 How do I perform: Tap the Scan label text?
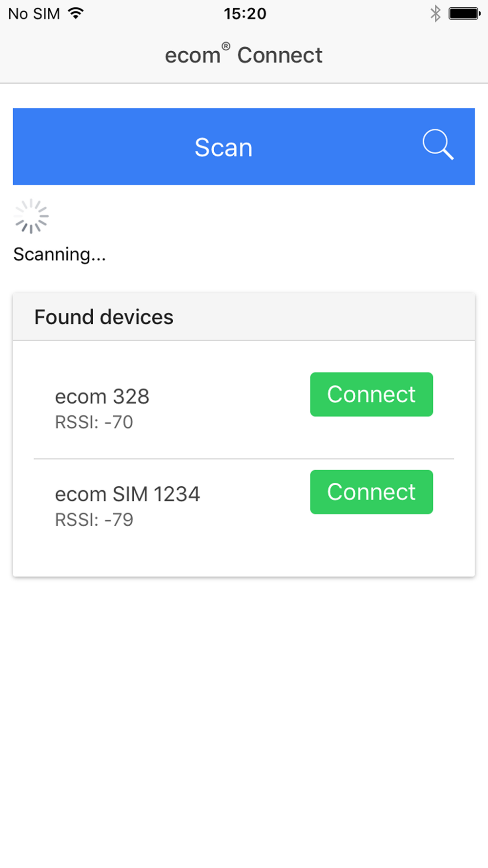point(224,147)
